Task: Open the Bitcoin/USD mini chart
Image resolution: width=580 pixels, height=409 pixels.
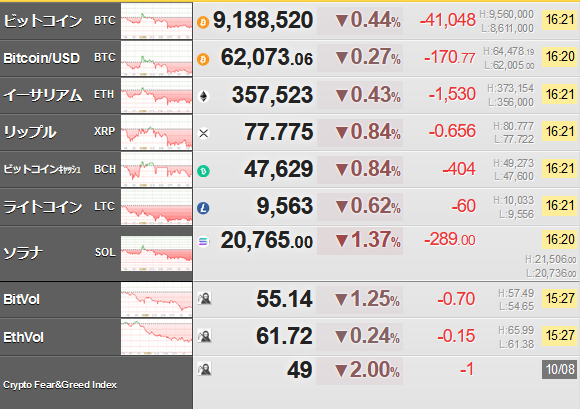Action: coord(156,58)
